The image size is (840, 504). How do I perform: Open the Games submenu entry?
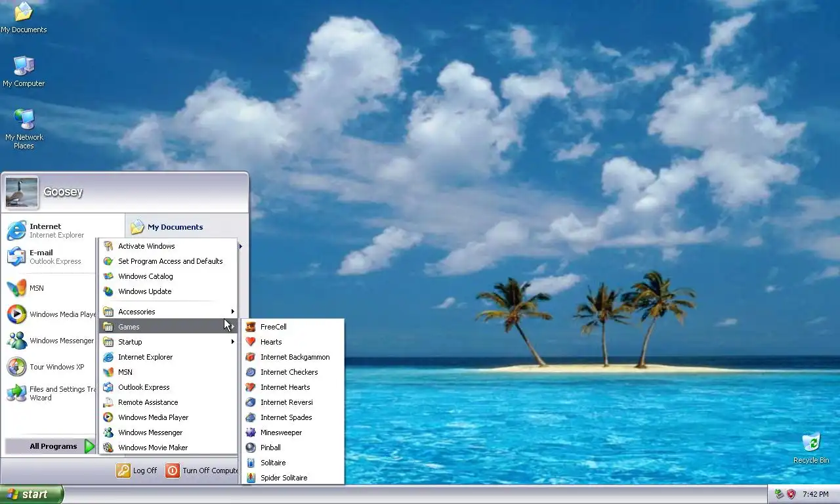point(168,327)
